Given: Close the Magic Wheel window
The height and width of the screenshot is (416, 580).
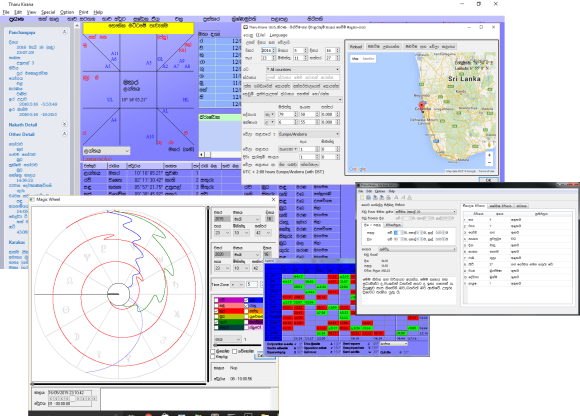Looking at the screenshot, I should click(x=273, y=200).
